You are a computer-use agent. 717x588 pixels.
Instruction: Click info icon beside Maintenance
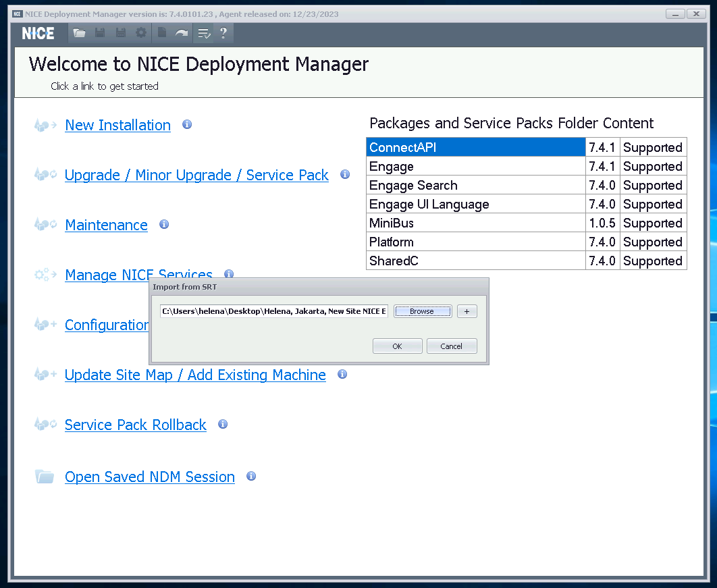163,224
